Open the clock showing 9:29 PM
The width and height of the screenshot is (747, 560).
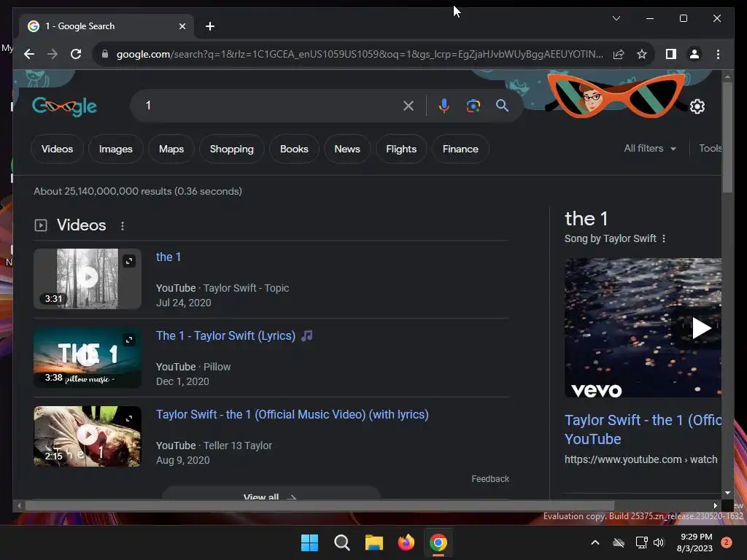click(x=694, y=542)
